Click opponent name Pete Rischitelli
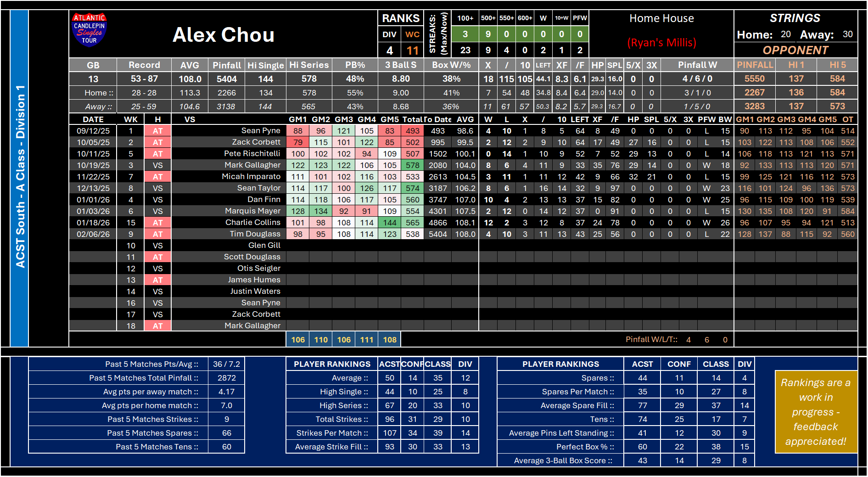Screen dimensions: 868x477 click(x=252, y=153)
